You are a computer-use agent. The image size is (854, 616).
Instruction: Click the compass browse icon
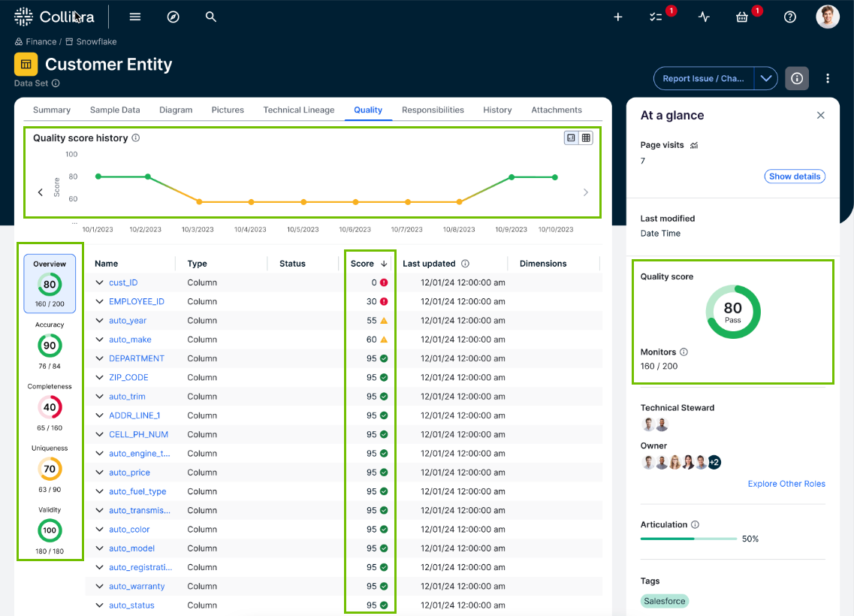(x=173, y=17)
